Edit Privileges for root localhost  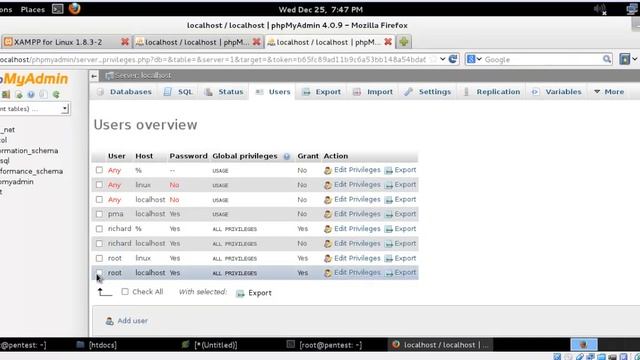(352, 272)
